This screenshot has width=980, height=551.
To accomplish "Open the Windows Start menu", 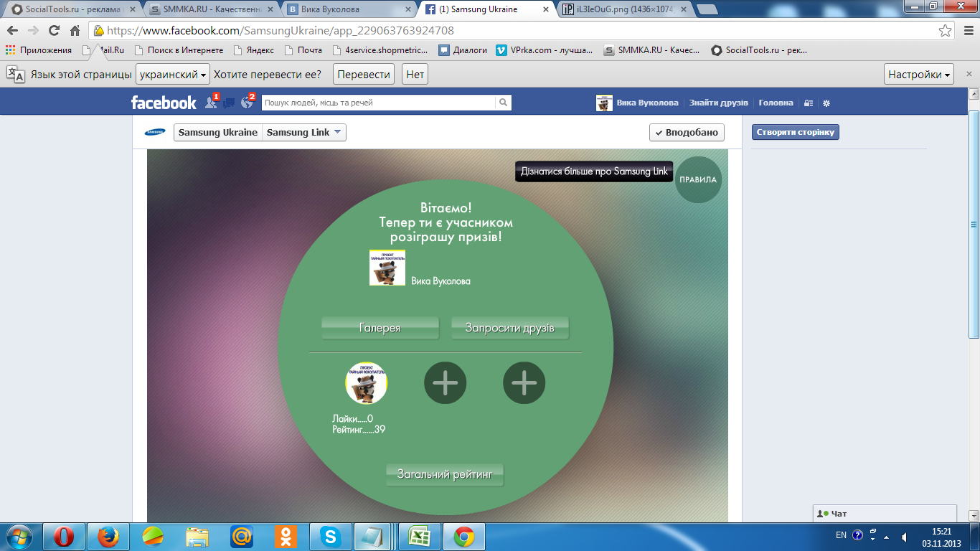I will [18, 536].
